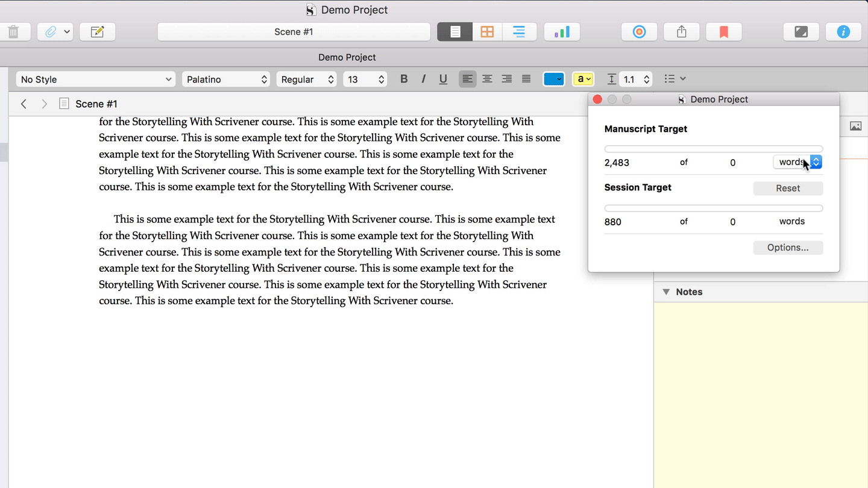Click the paperclip attachment icon
Screen dimensions: 868x488
[x=51, y=32]
